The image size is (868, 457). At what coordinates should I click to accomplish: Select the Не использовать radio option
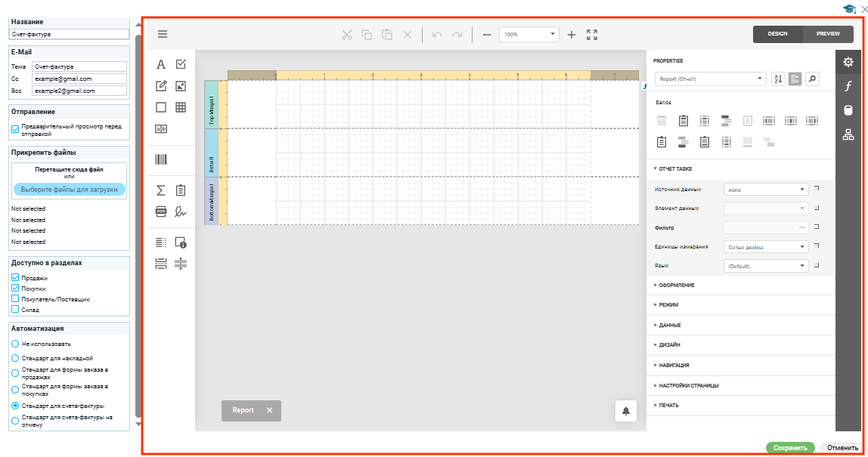coord(15,344)
